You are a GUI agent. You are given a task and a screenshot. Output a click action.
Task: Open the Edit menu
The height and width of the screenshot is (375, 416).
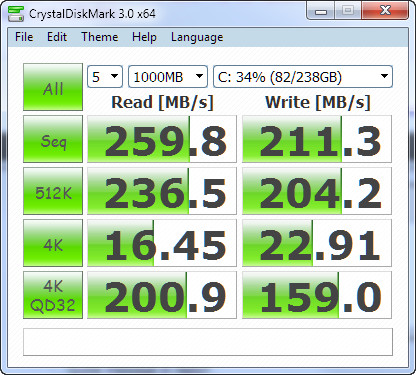tap(57, 37)
